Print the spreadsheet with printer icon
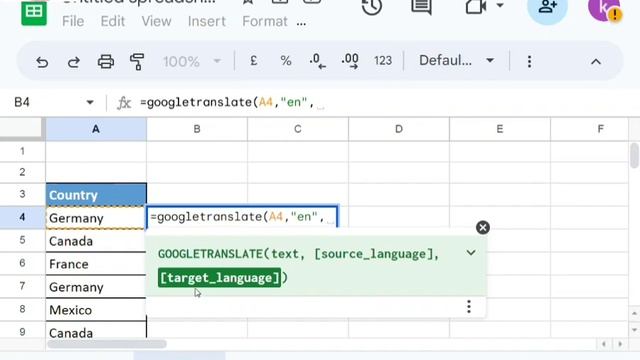Viewport: 640px width, 360px height. [106, 62]
